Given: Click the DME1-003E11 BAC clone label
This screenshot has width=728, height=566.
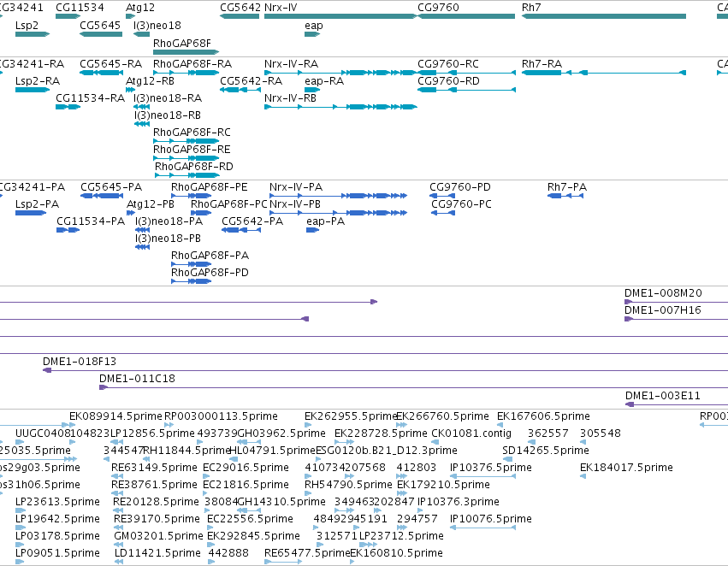Looking at the screenshot, I should coord(663,396).
